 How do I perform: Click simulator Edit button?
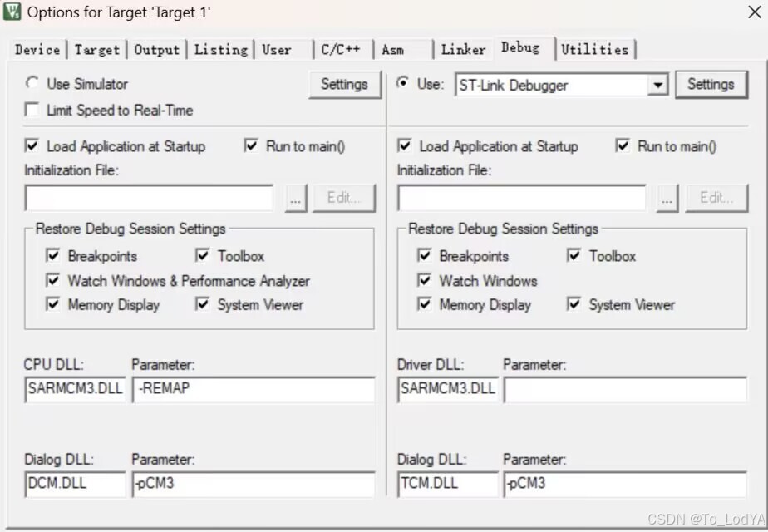pos(344,199)
